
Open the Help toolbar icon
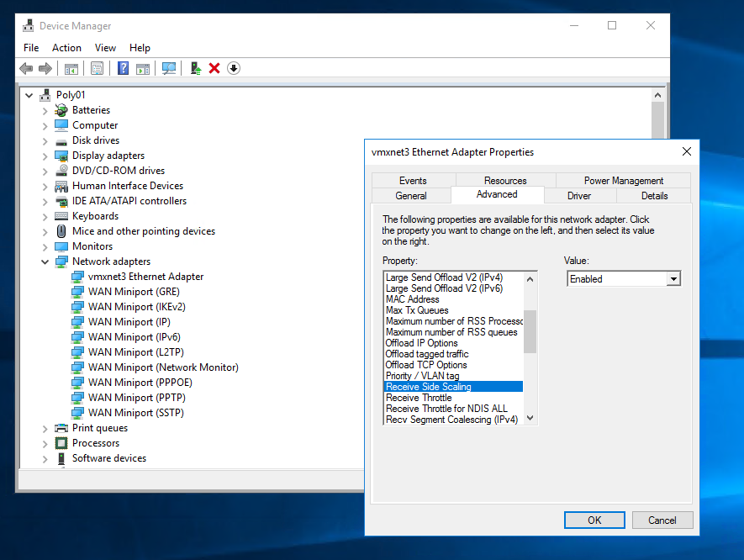click(x=123, y=68)
